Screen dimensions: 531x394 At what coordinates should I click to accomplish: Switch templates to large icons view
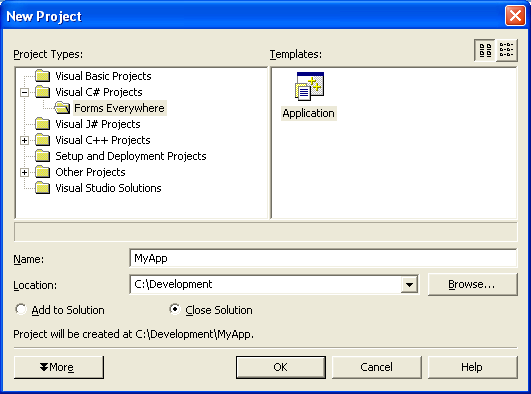(485, 50)
